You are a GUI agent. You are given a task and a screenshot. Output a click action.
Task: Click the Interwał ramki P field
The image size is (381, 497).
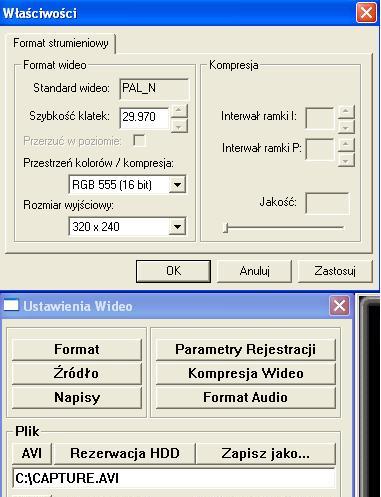point(319,149)
